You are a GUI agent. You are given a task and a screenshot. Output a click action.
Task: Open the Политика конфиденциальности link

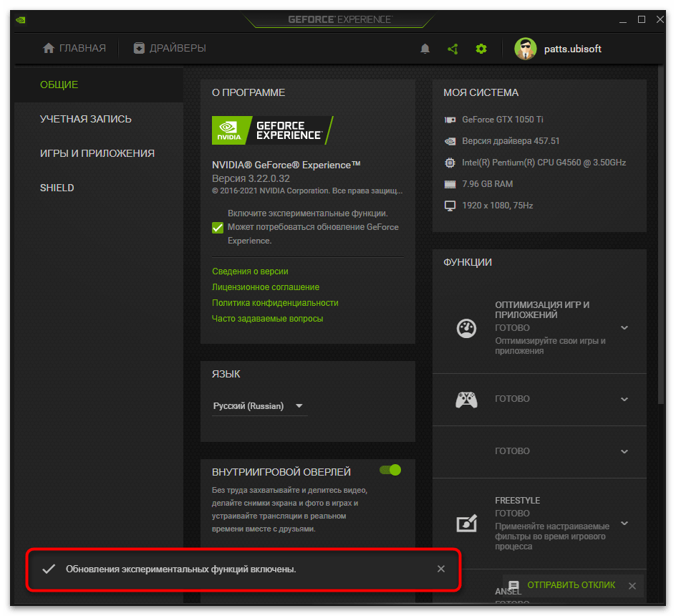pyautogui.click(x=275, y=303)
